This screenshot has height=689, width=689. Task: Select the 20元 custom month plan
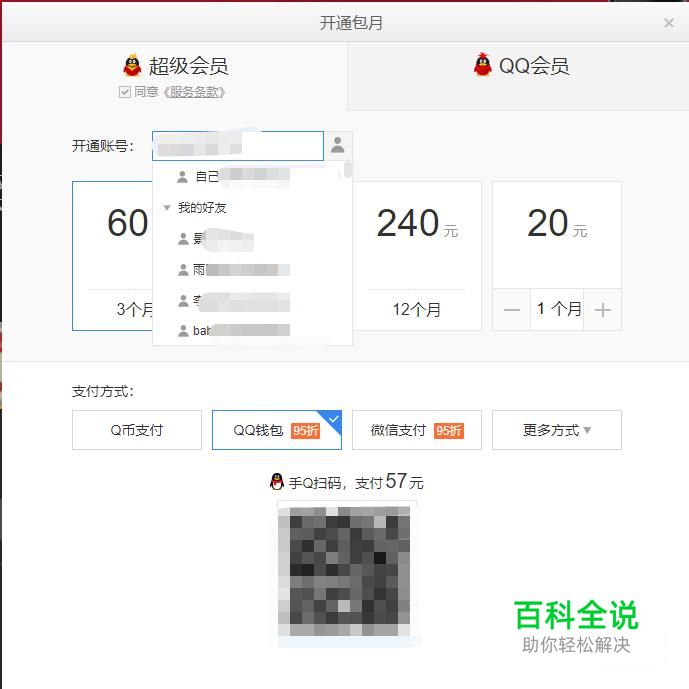pyautogui.click(x=557, y=235)
